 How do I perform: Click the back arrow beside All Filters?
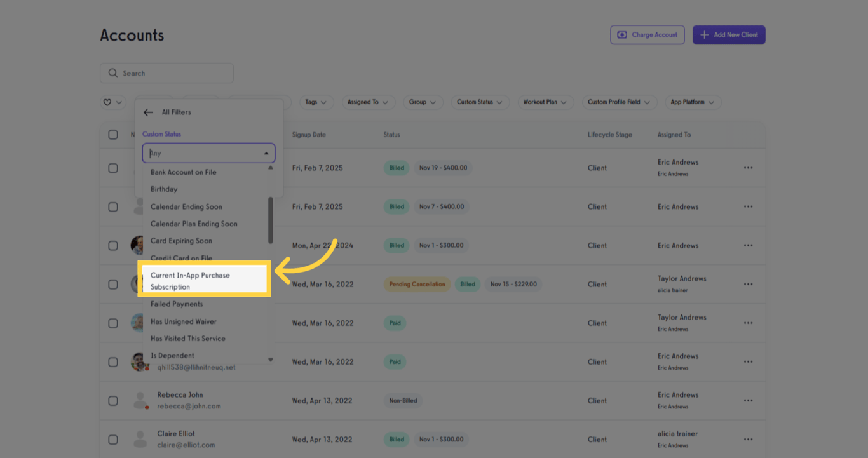148,112
